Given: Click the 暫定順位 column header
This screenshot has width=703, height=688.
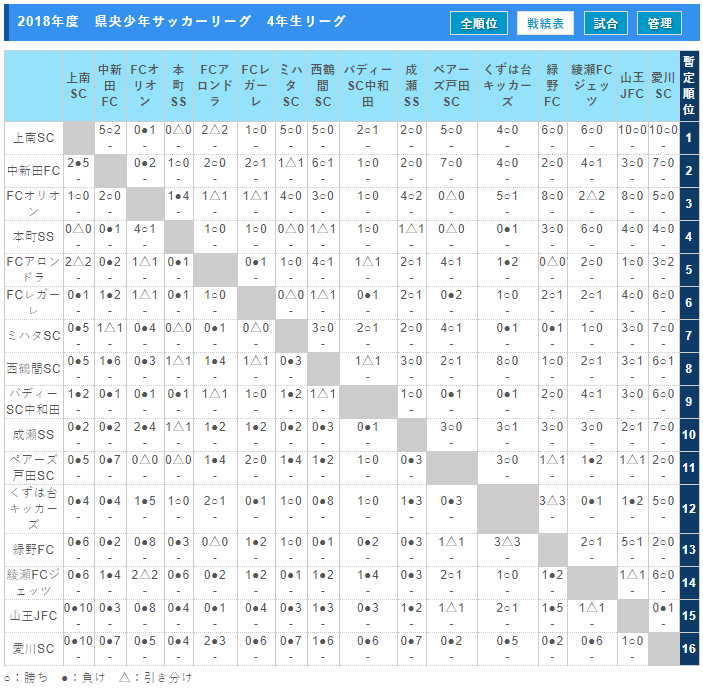Looking at the screenshot, I should pyautogui.click(x=689, y=86).
